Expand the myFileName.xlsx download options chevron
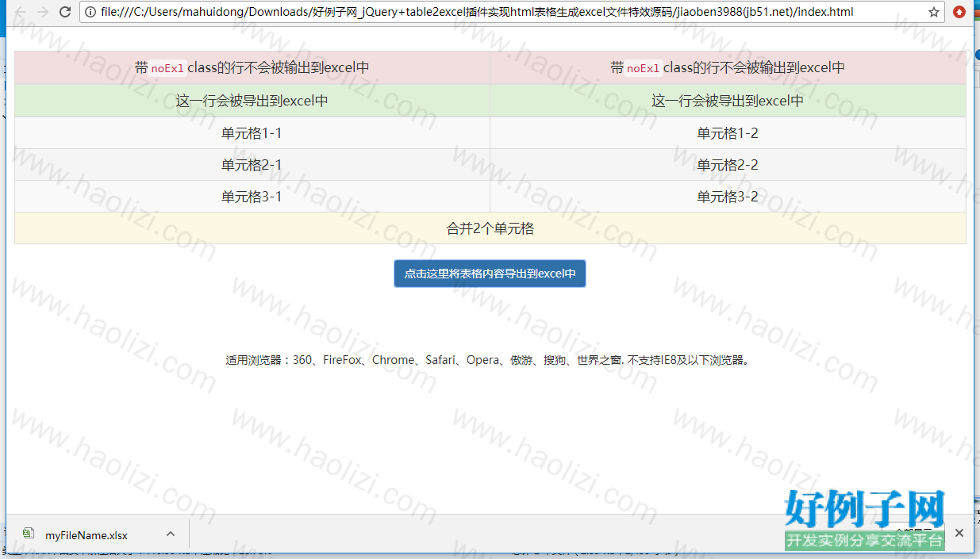Image resolution: width=980 pixels, height=559 pixels. tap(170, 534)
